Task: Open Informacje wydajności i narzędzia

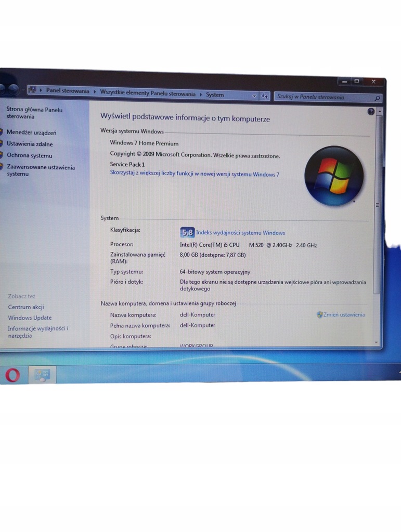Action: point(38,332)
